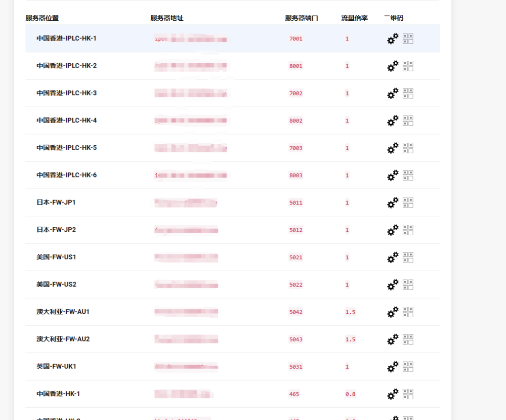Click QR code icon for 中国香港-IPLC-HK-4

408,121
